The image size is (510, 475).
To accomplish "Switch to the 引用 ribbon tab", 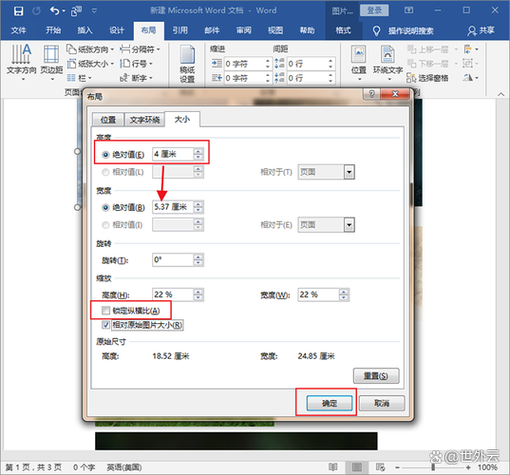I will pos(180,31).
